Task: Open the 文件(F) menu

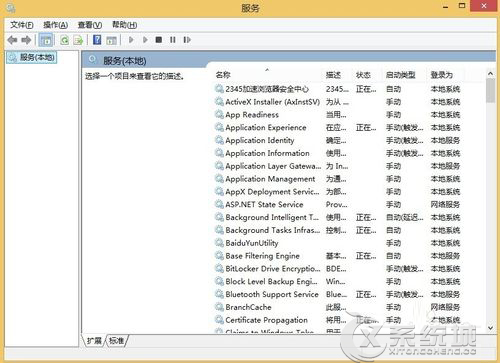Action: pyautogui.click(x=22, y=25)
